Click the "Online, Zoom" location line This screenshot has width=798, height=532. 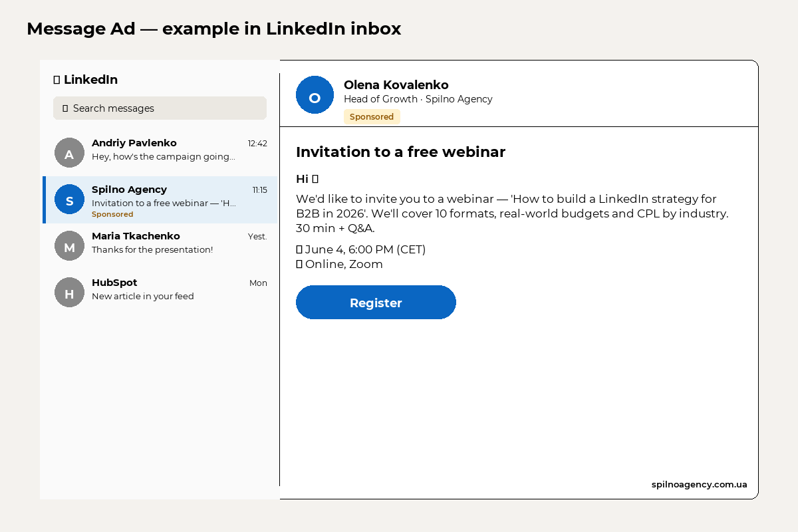339,264
